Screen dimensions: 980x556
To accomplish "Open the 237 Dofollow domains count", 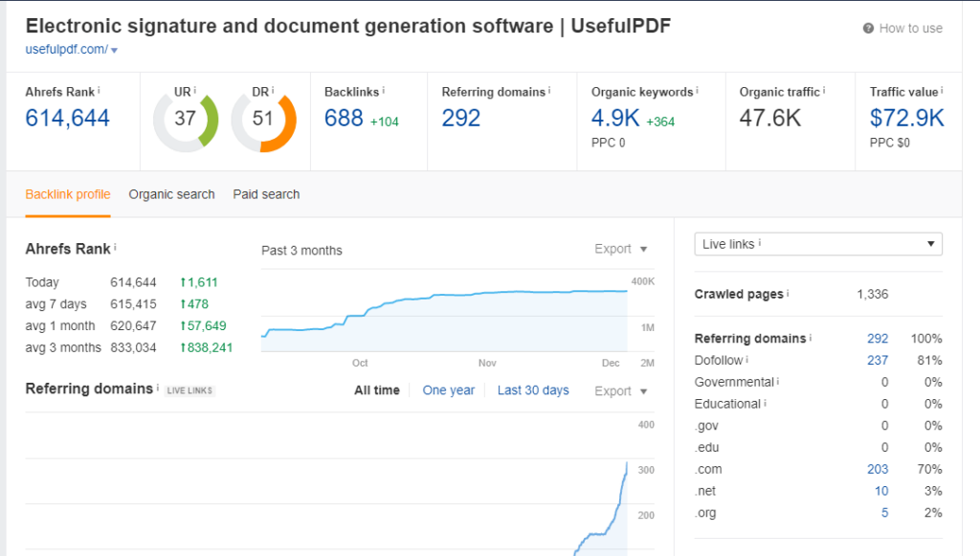I will pos(878,361).
